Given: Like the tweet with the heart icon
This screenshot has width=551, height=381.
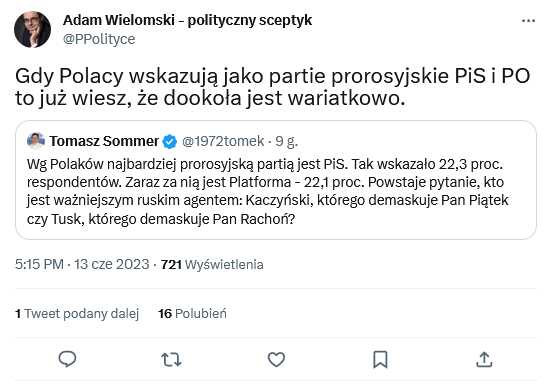Looking at the screenshot, I should tap(276, 360).
